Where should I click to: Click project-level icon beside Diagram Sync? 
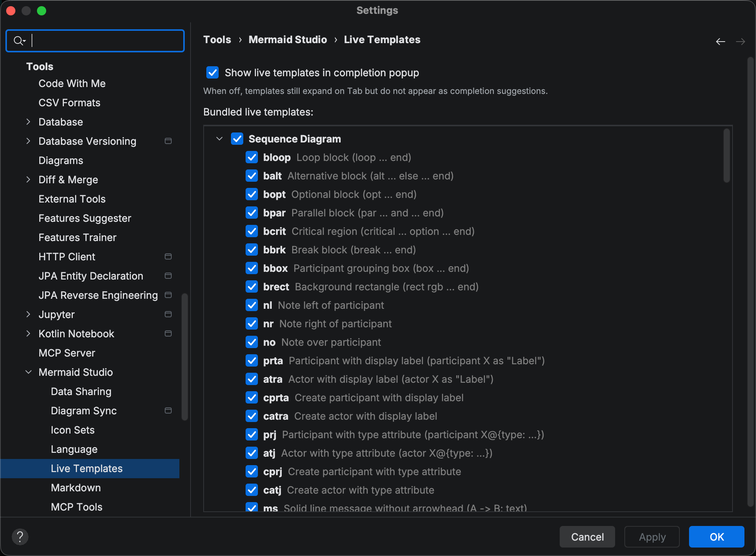pos(168,410)
